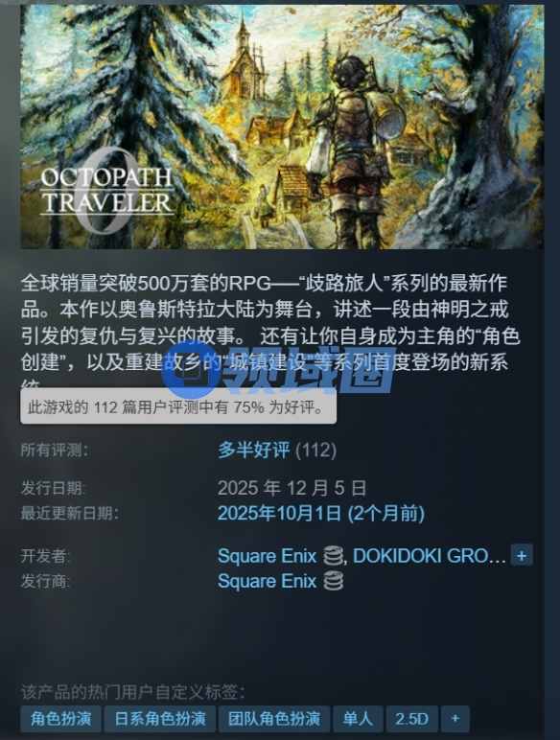Open publisher Square Enix link
This screenshot has height=740, width=560.
coord(267,581)
